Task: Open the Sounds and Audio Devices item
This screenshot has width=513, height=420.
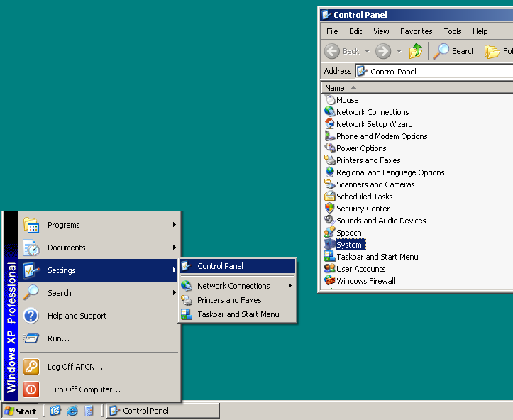Action: point(380,221)
